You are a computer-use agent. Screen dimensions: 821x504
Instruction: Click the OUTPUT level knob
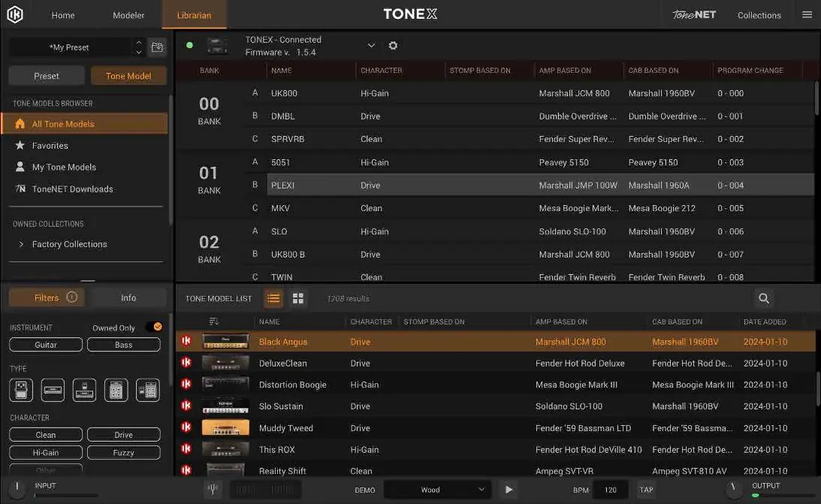click(734, 487)
